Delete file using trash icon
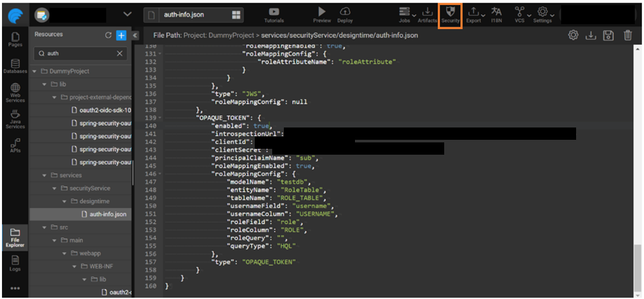644x299 pixels. [x=627, y=35]
